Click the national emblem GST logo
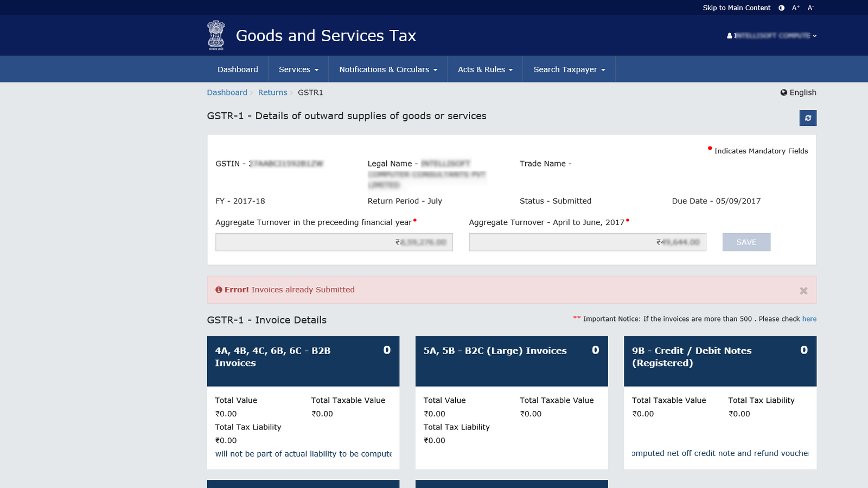The image size is (868, 488). click(x=216, y=35)
